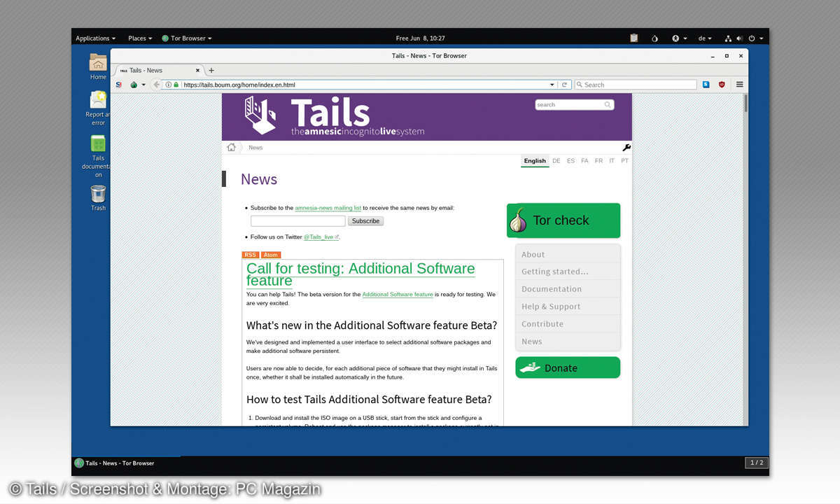Viewport: 840px width, 504px height.
Task: Expand the Tor onion button dropdown arrow
Action: point(143,85)
